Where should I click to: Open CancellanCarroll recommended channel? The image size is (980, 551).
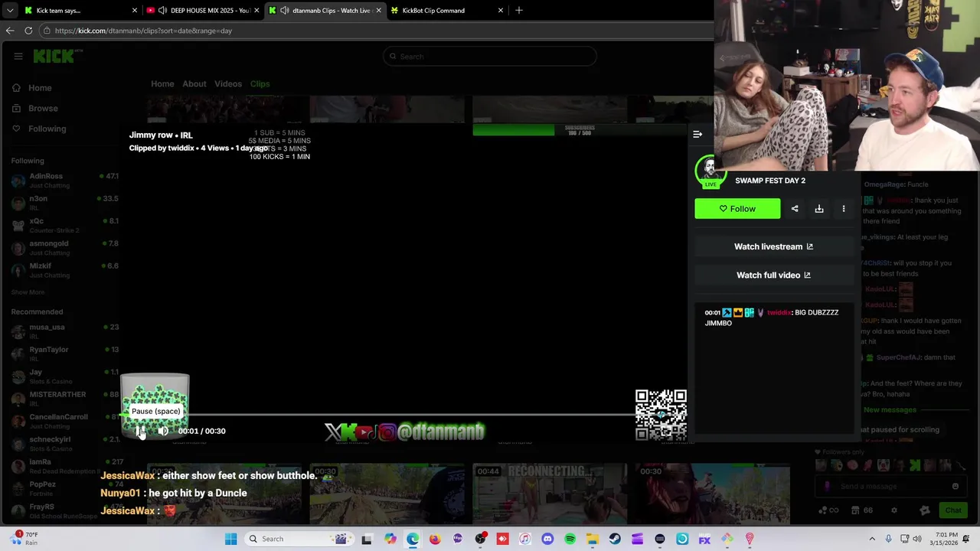(65, 421)
